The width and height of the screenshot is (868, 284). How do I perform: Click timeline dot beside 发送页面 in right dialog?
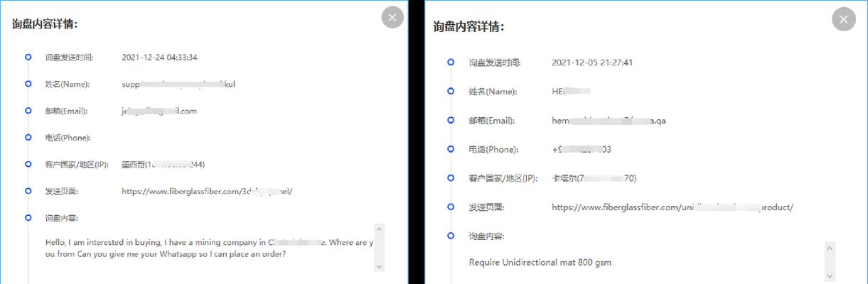(x=451, y=207)
